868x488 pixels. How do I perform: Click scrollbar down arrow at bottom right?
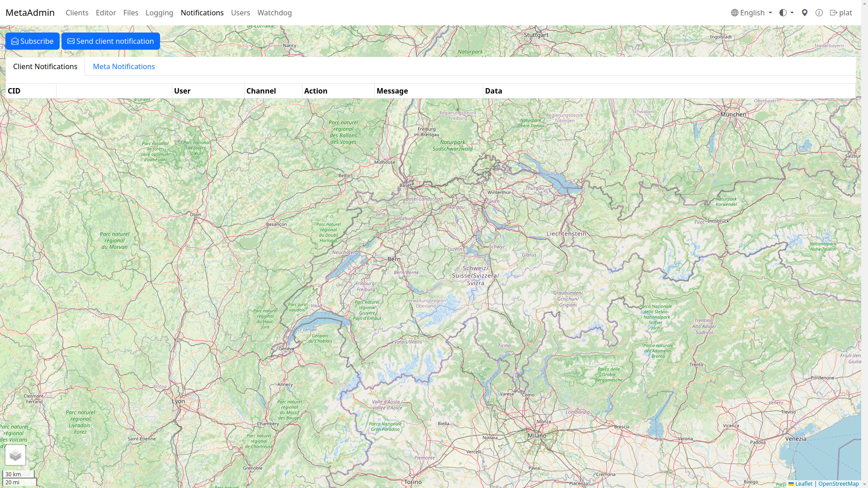[x=864, y=485]
